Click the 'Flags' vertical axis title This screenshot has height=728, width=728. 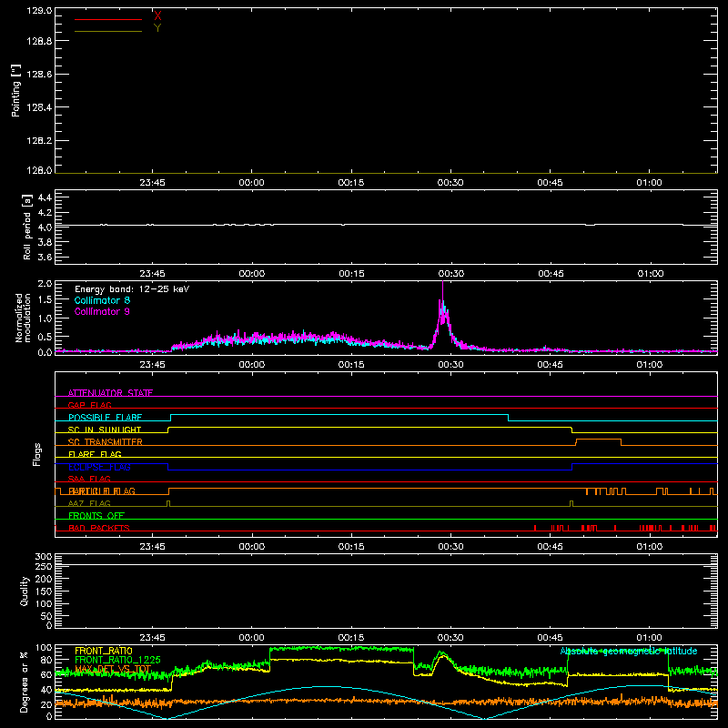click(x=36, y=454)
